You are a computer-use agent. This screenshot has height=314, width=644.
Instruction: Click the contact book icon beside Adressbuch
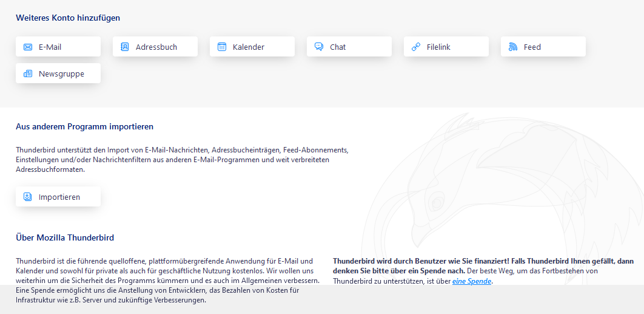tap(125, 47)
